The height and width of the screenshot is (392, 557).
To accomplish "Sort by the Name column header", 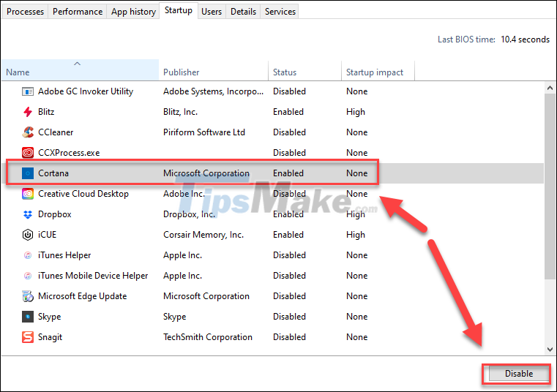I will click(x=81, y=70).
